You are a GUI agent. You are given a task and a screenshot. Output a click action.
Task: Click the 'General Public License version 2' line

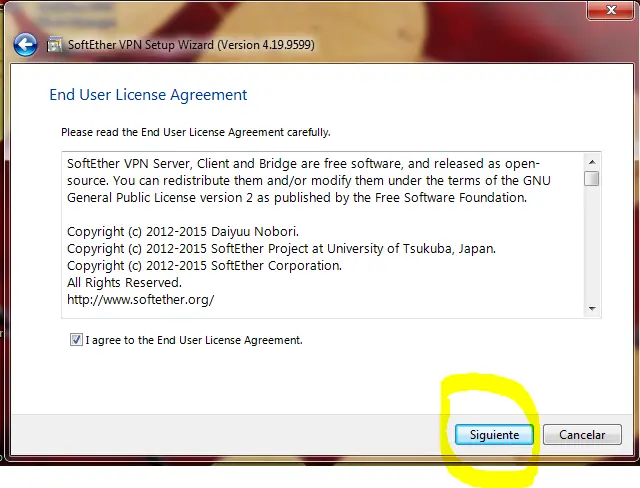click(x=297, y=197)
